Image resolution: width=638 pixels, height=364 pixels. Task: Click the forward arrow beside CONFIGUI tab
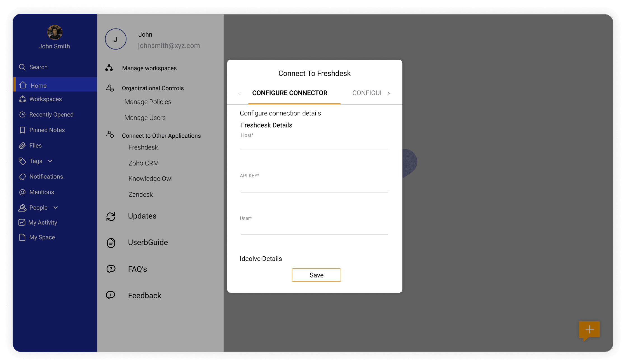pyautogui.click(x=388, y=93)
